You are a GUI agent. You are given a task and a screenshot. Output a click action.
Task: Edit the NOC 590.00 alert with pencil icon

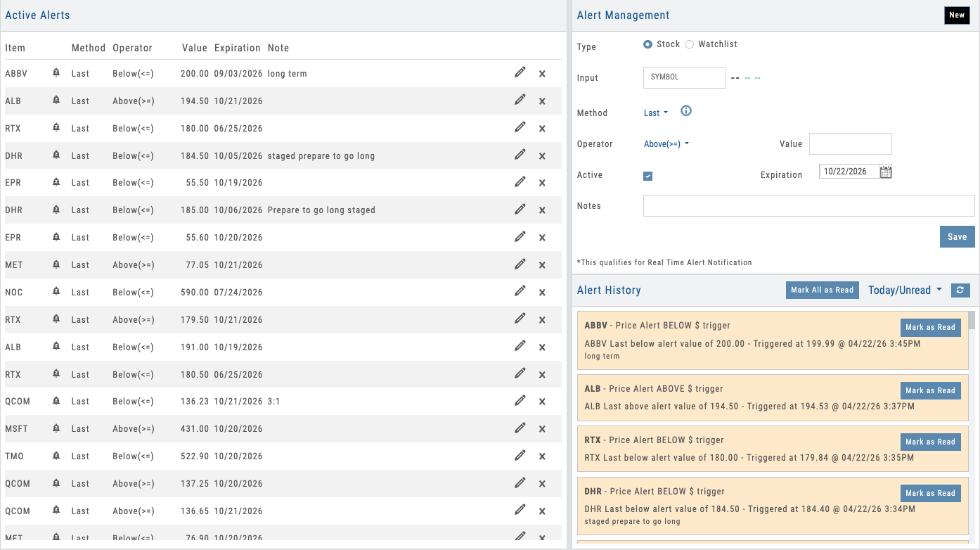pyautogui.click(x=520, y=290)
